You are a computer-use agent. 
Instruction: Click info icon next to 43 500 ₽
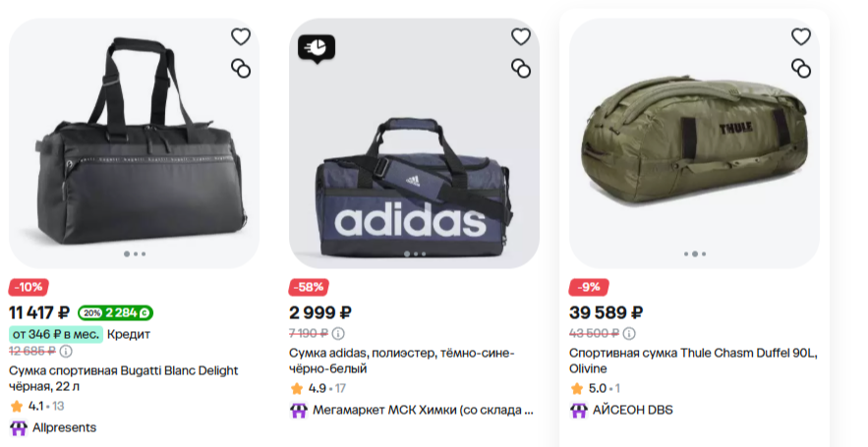(626, 334)
